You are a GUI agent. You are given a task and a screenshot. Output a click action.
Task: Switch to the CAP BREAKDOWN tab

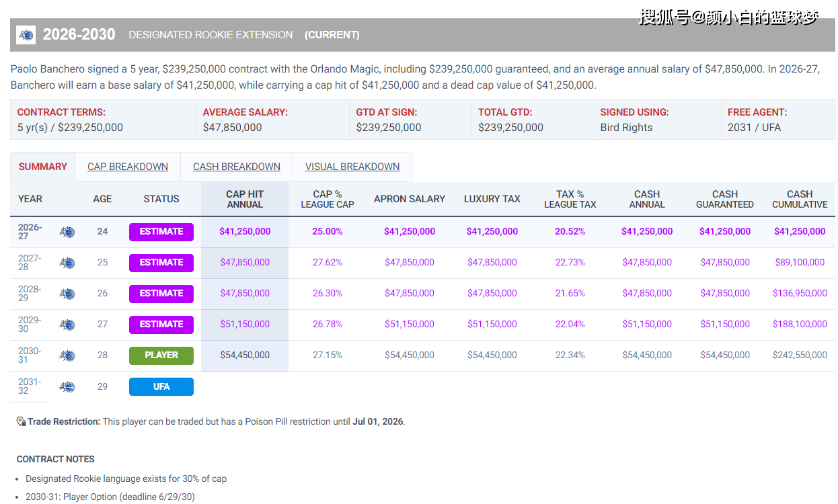128,167
